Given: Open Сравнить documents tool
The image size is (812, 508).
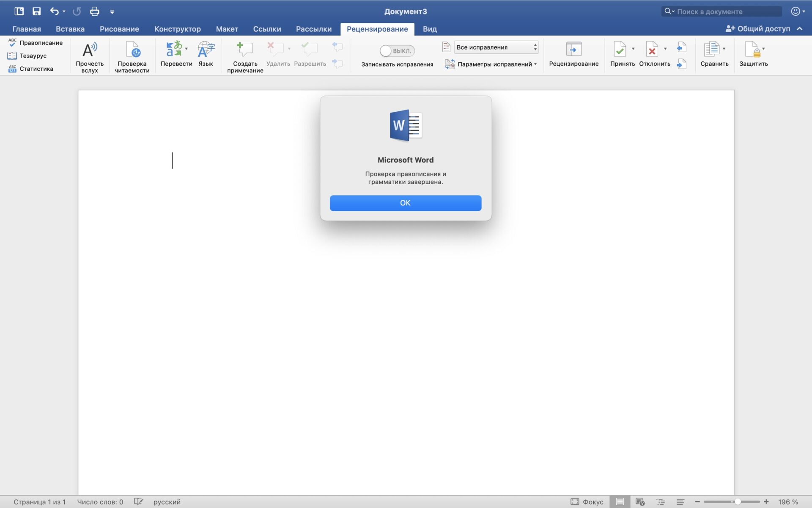Looking at the screenshot, I should coord(714,54).
